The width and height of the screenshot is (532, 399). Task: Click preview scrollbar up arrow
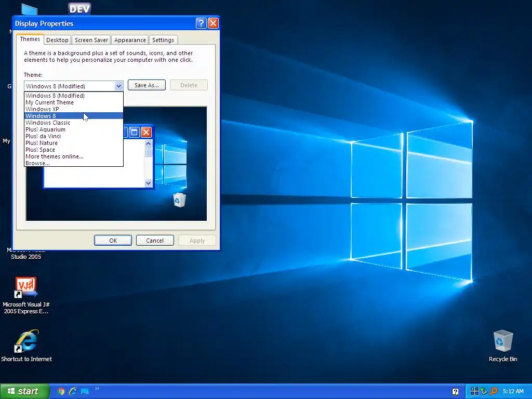click(x=148, y=143)
